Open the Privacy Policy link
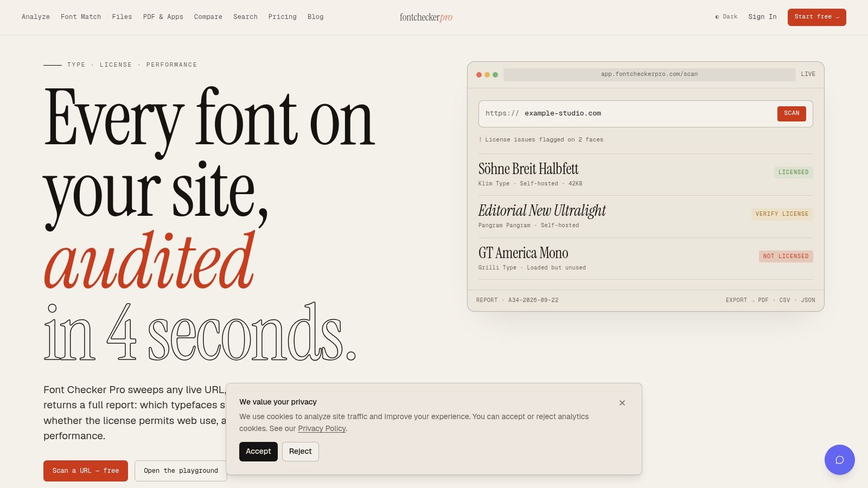868x488 pixels. tap(322, 428)
